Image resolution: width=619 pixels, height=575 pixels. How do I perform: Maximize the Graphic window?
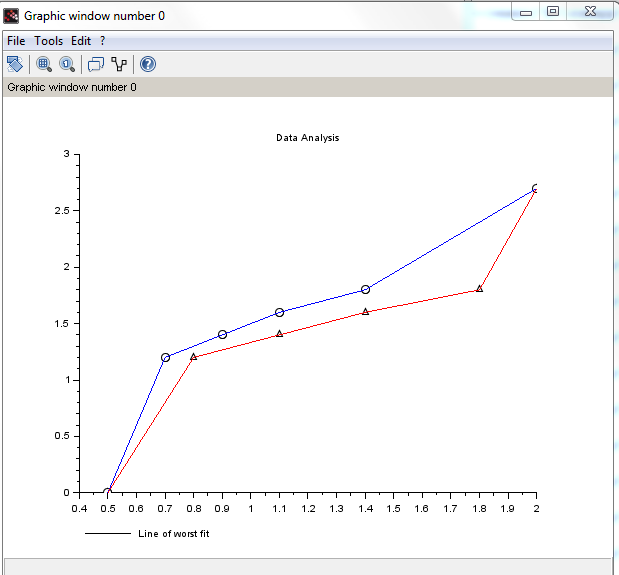point(553,11)
